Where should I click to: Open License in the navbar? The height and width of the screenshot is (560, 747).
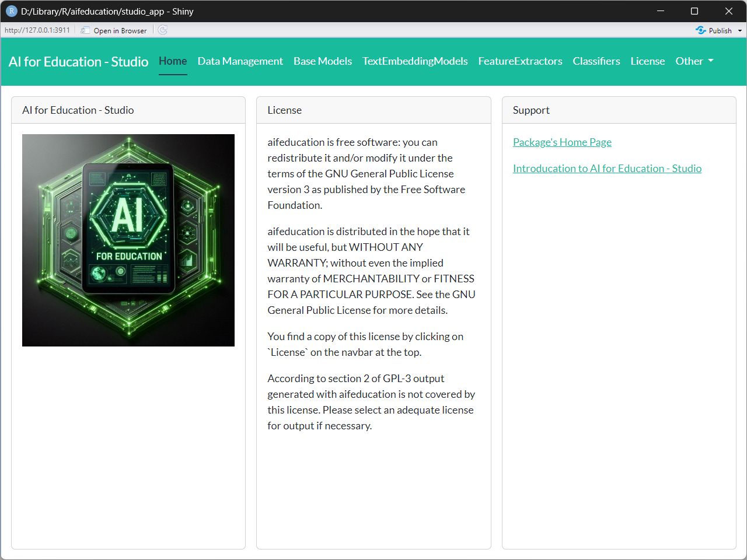click(x=647, y=61)
